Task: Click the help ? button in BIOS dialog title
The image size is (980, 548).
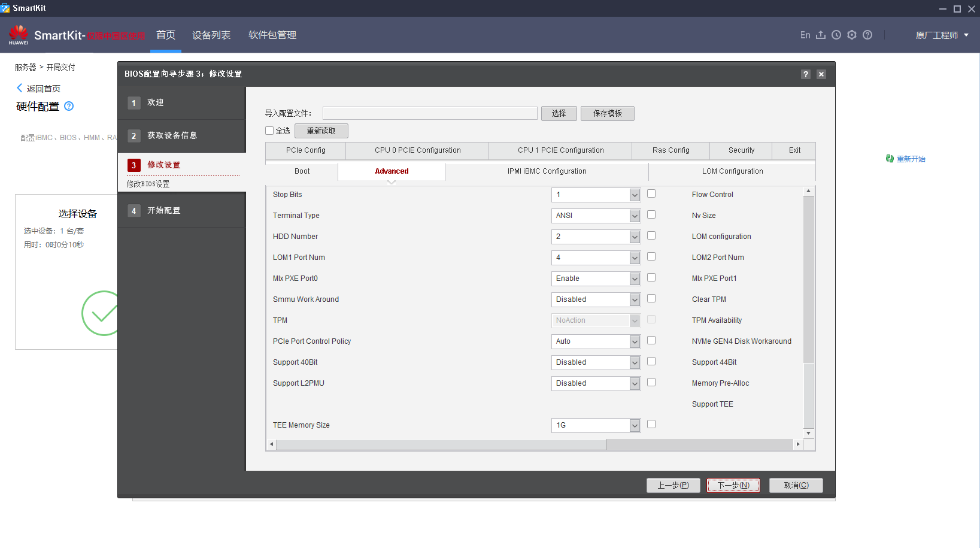Action: click(806, 74)
